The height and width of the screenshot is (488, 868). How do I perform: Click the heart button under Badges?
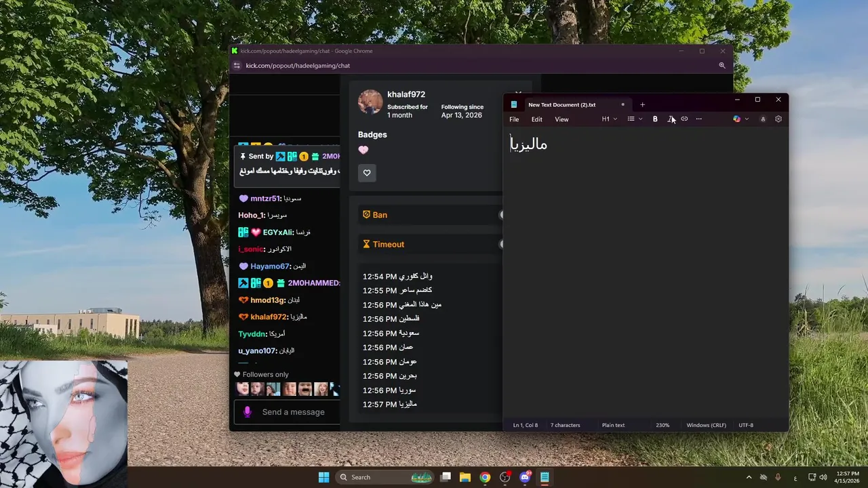coord(367,173)
